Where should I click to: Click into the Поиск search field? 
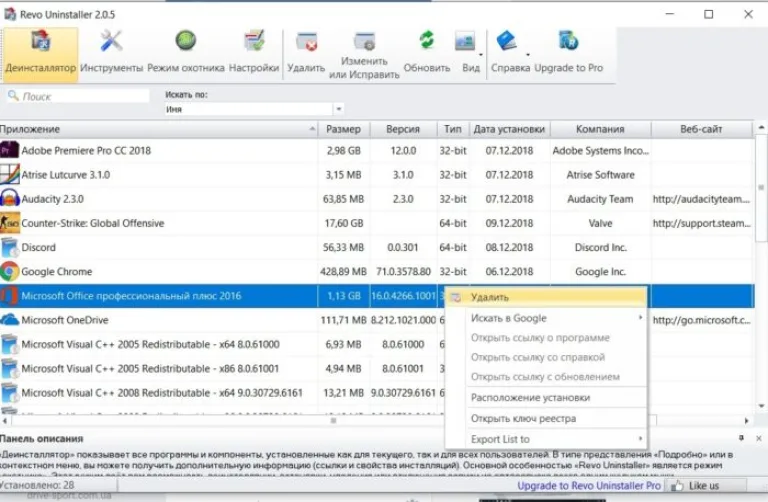[78, 96]
